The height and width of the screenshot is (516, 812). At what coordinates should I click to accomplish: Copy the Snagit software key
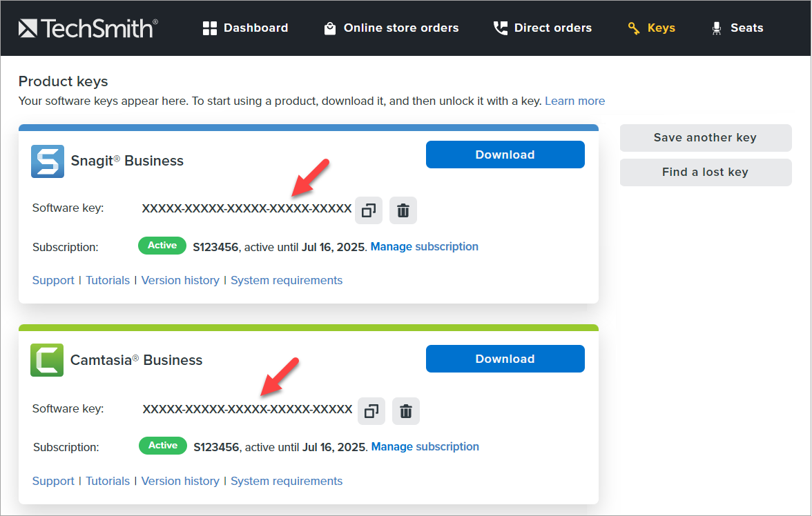(x=369, y=210)
